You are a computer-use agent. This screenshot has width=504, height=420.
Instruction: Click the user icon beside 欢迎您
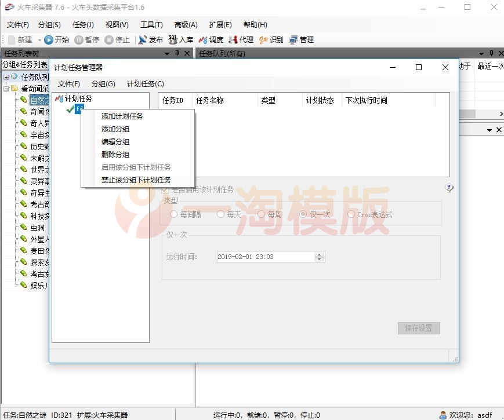point(443,415)
